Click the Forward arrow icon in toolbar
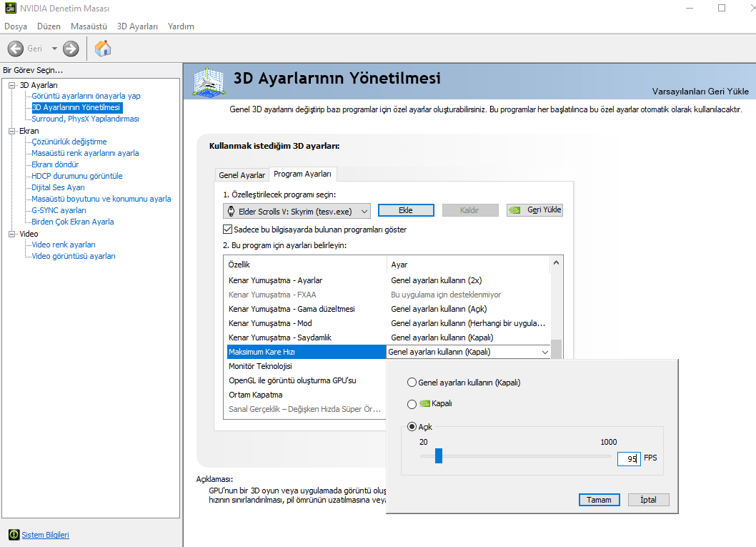The image size is (756, 547). tap(71, 48)
